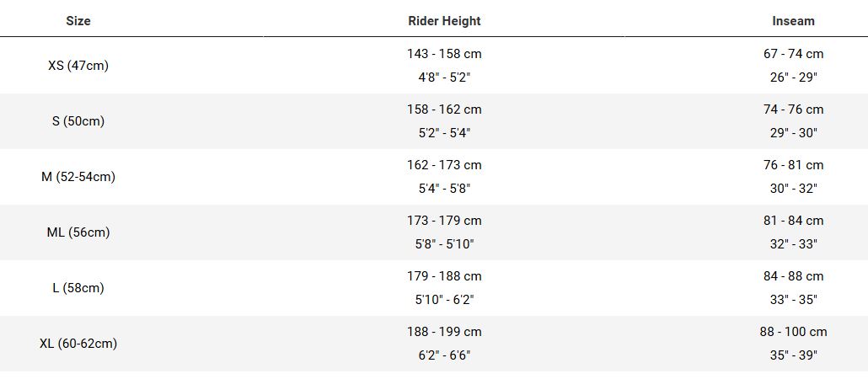The width and height of the screenshot is (868, 379).
Task: Click the 143 - 158 cm rider height
Action: (x=444, y=54)
